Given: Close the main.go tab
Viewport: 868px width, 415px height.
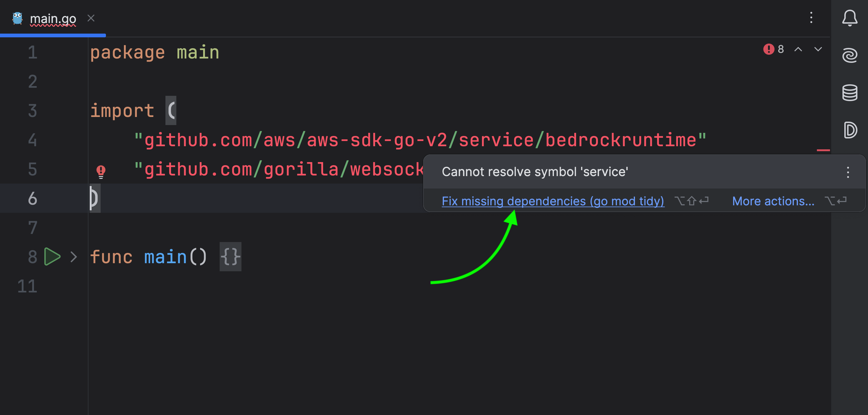Looking at the screenshot, I should coord(91,18).
